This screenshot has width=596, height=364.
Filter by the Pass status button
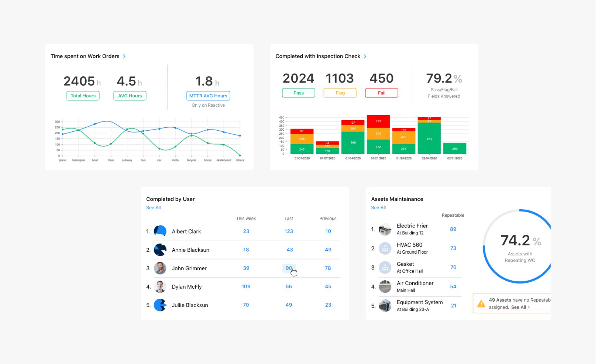click(x=298, y=93)
